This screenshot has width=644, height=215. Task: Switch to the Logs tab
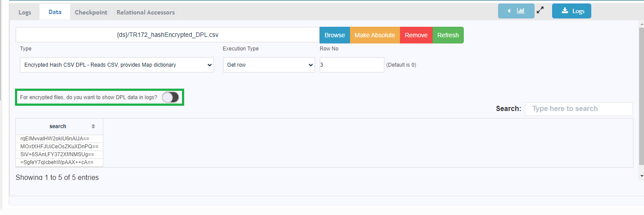pyautogui.click(x=25, y=12)
